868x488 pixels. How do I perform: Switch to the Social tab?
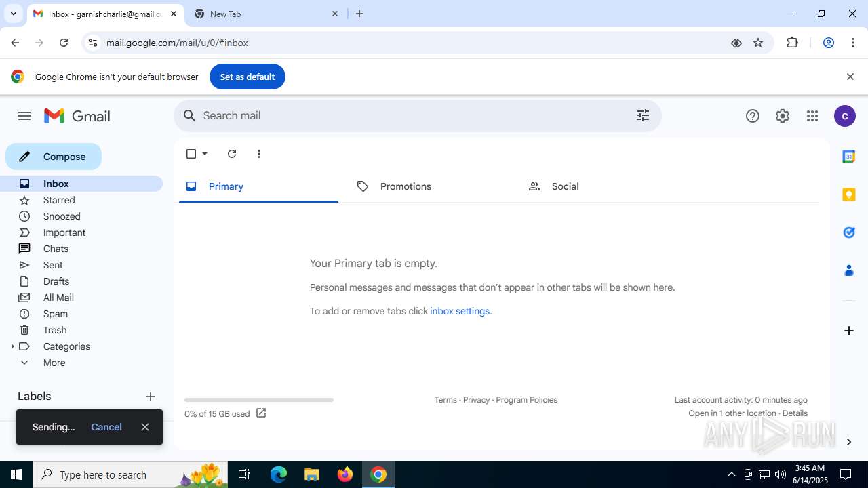[601, 186]
